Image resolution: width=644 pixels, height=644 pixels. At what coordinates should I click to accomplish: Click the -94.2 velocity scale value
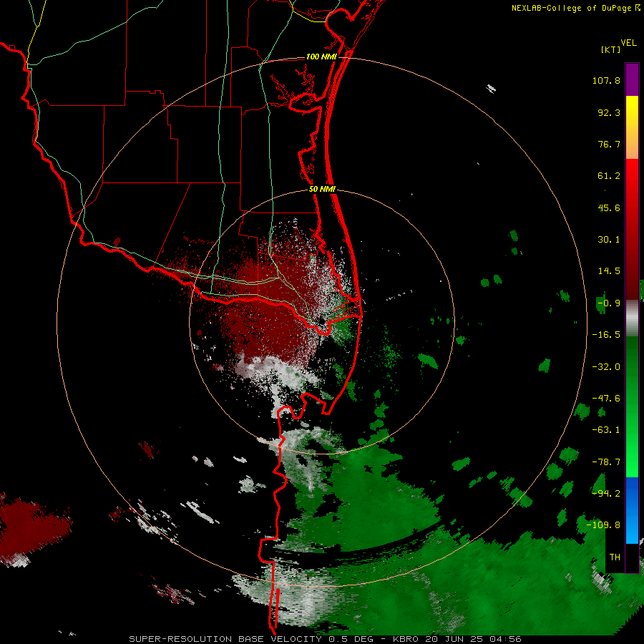click(x=606, y=493)
